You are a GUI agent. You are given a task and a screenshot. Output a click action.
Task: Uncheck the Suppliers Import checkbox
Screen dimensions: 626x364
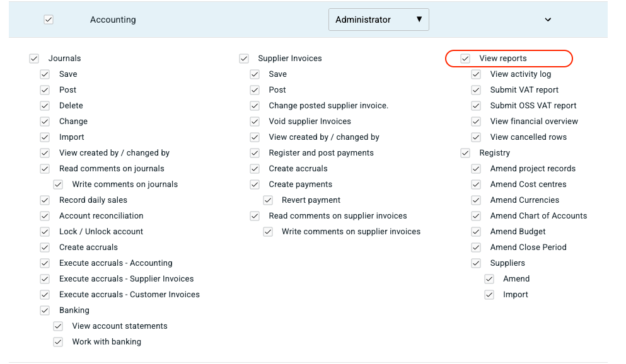(x=489, y=295)
